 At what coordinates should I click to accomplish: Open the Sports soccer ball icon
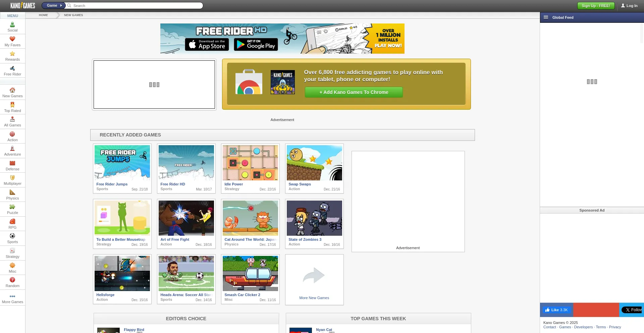[x=12, y=236]
